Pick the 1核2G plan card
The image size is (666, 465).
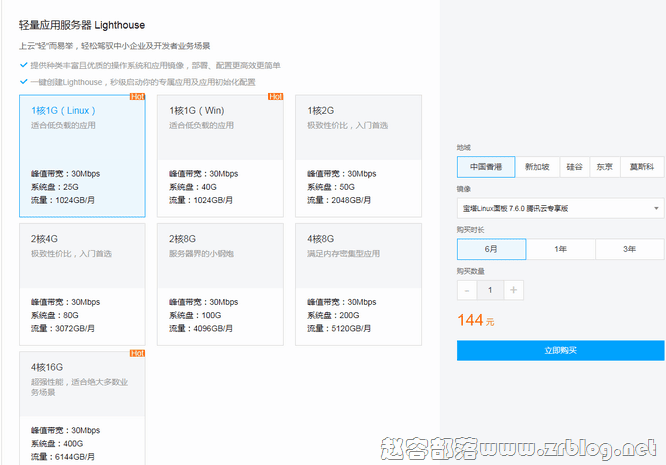[358, 156]
